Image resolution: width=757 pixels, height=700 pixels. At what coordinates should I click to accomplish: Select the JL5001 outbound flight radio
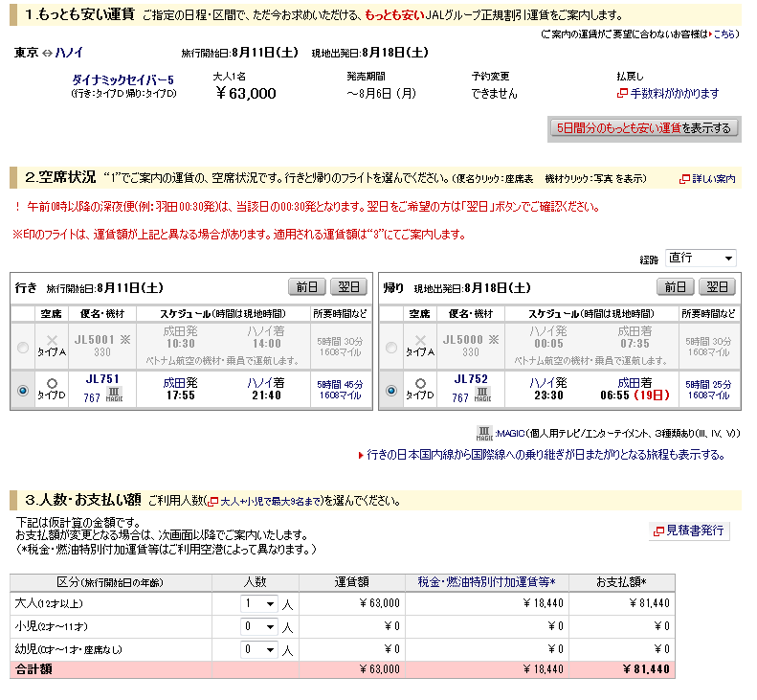tap(22, 347)
